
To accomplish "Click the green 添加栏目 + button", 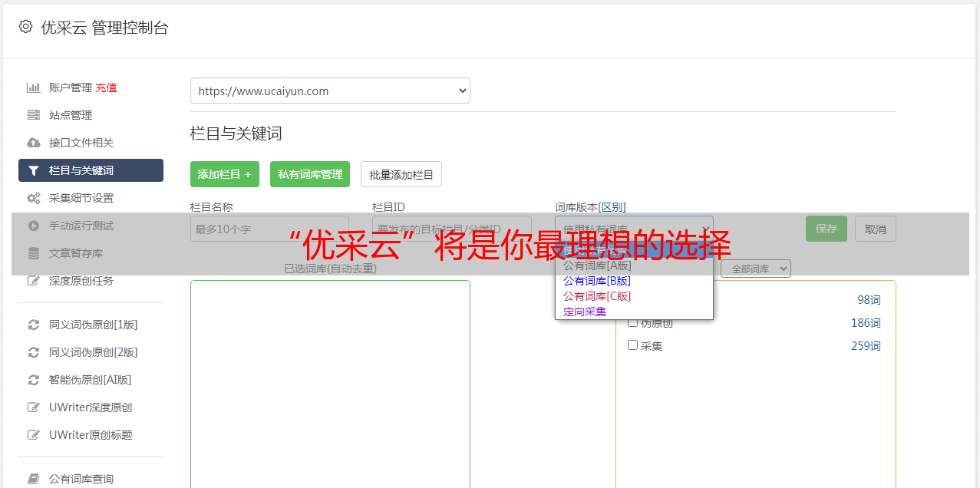I will (x=225, y=174).
